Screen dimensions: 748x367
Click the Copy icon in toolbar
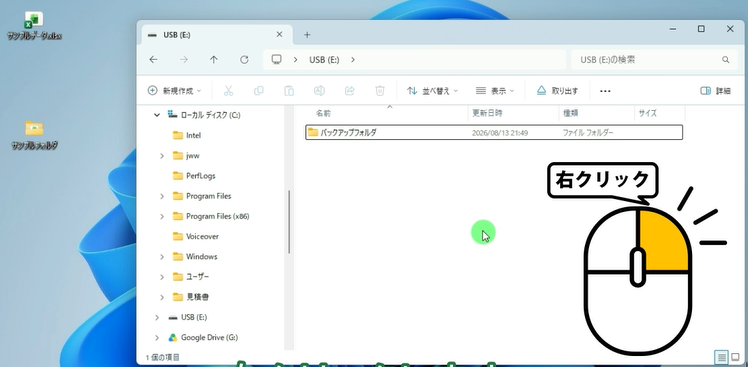(259, 91)
